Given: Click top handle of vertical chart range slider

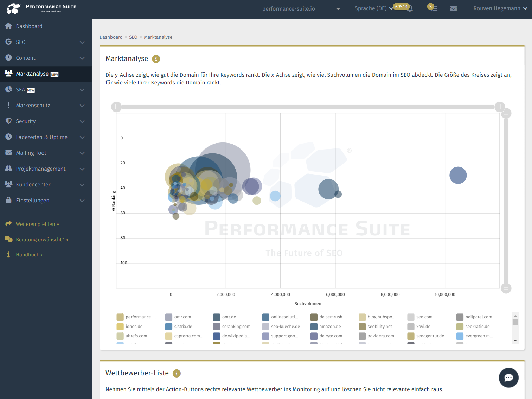Looking at the screenshot, I should (x=506, y=113).
